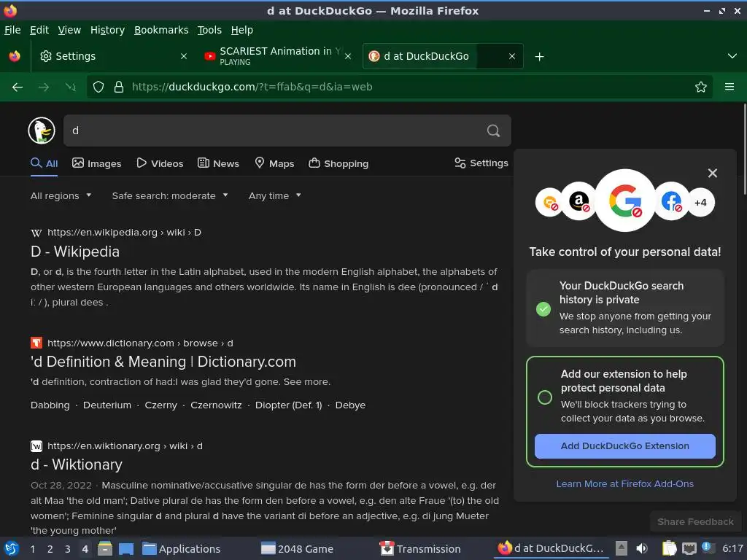Screen dimensions: 747x560
Task: Open the Firefox hamburger application menu
Action: pos(729,87)
